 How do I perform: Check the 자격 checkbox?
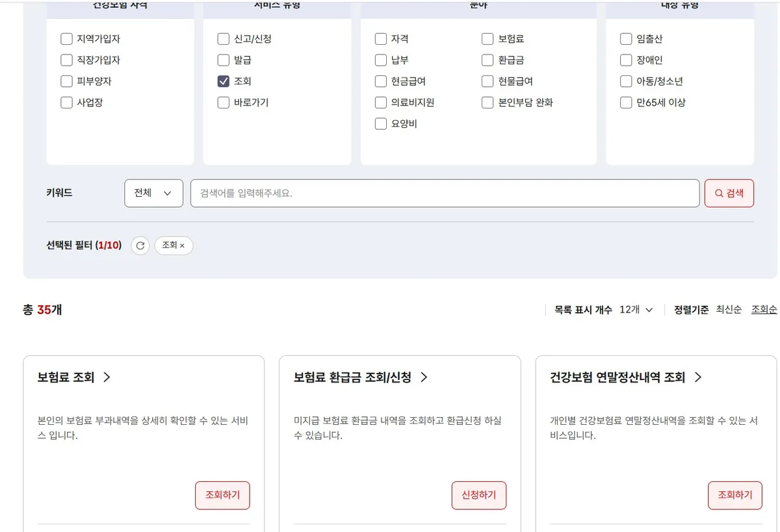point(381,39)
